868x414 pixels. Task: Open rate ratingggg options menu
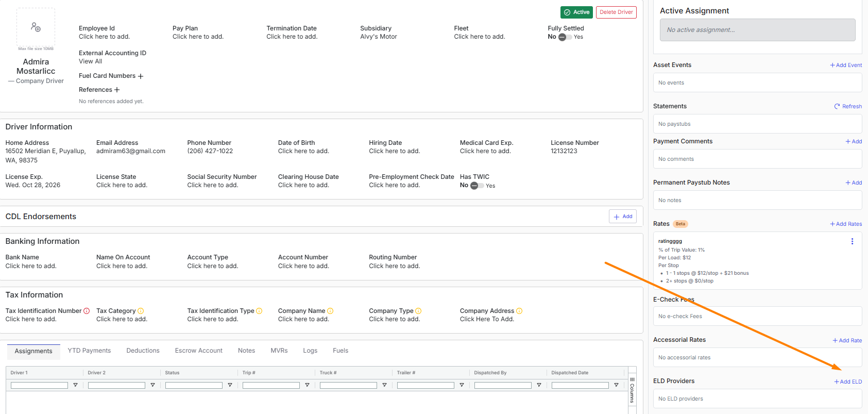point(852,241)
